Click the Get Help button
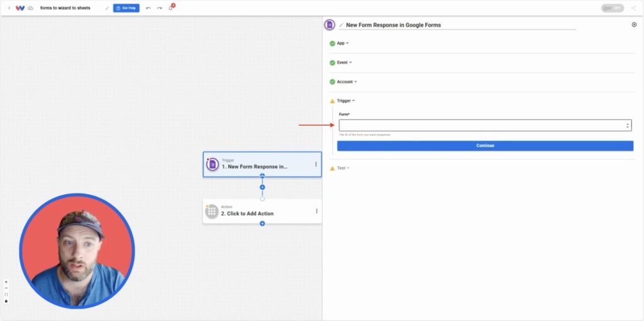This screenshot has width=644, height=321. [x=126, y=8]
